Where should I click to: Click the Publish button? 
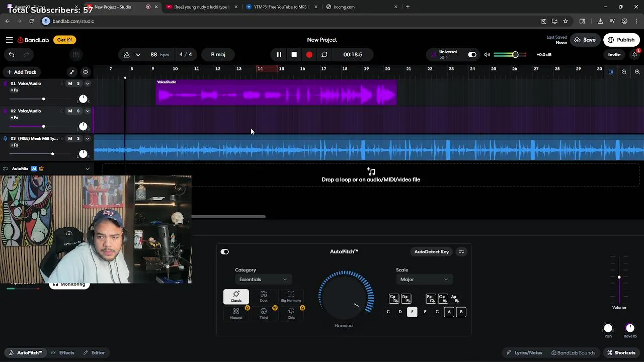[x=621, y=40]
